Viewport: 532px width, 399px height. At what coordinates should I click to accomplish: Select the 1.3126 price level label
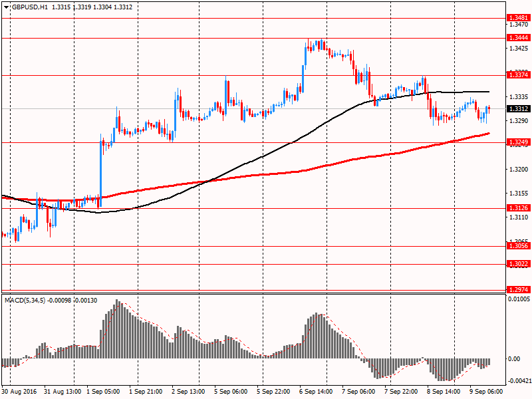tap(519, 208)
